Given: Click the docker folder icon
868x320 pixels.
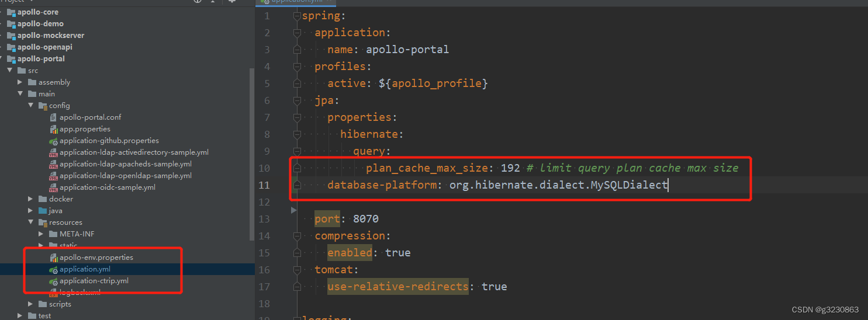Looking at the screenshot, I should pyautogui.click(x=43, y=199).
